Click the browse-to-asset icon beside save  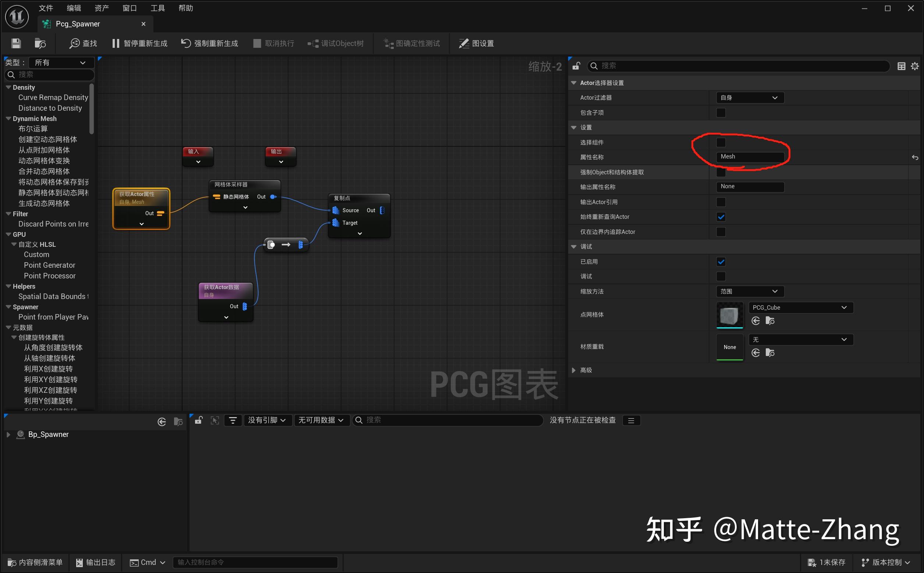click(40, 43)
